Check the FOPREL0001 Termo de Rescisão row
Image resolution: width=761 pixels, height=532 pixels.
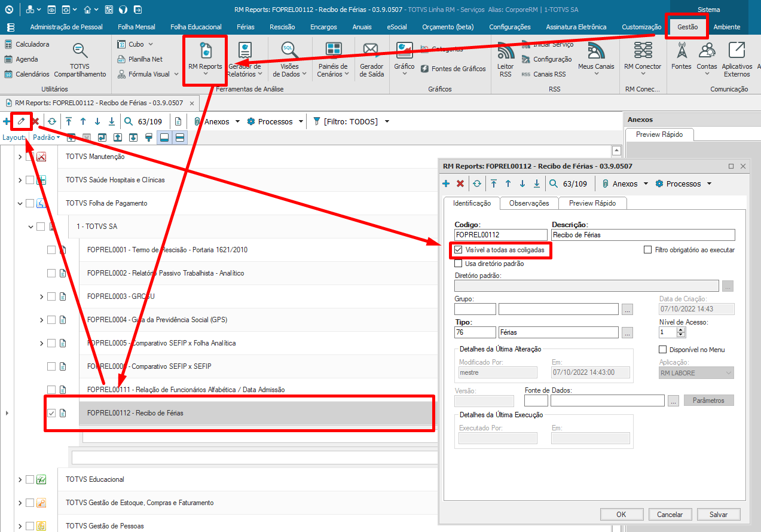coord(51,250)
